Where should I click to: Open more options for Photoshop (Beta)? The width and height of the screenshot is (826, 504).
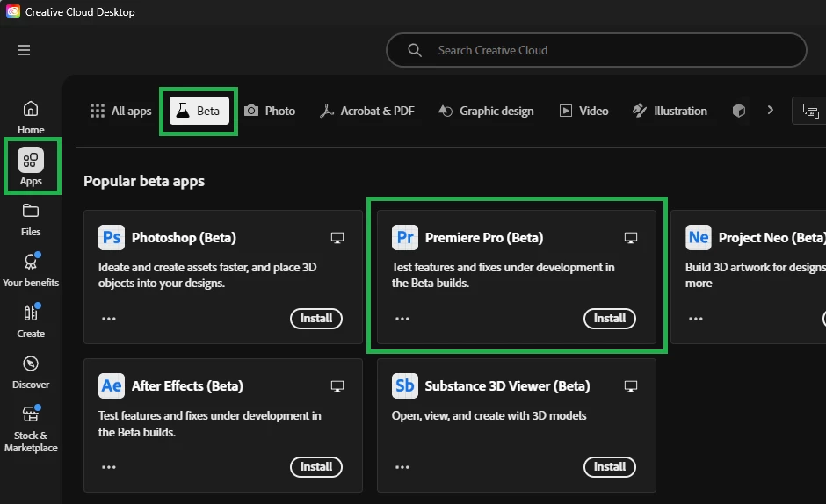tap(108, 319)
